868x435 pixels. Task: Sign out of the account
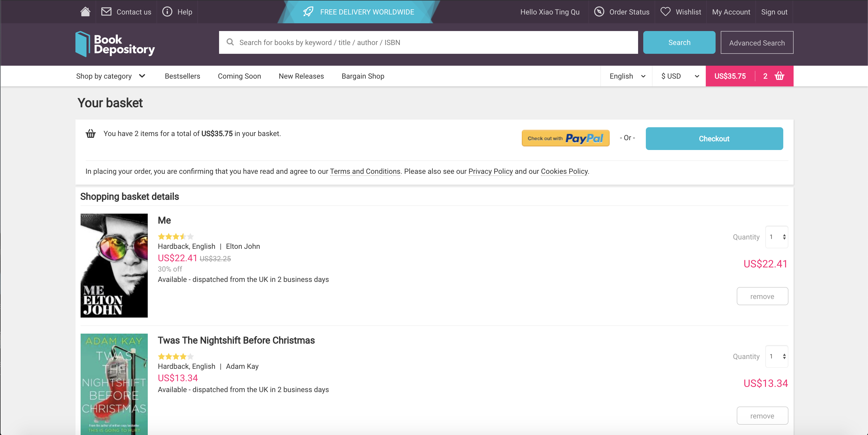coord(774,12)
